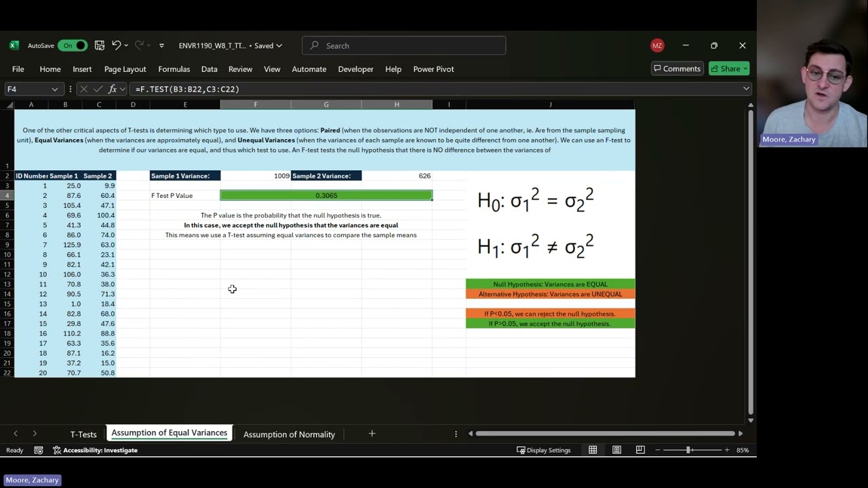This screenshot has width=868, height=488.
Task: Toggle the AutoSave switch
Action: point(72,45)
